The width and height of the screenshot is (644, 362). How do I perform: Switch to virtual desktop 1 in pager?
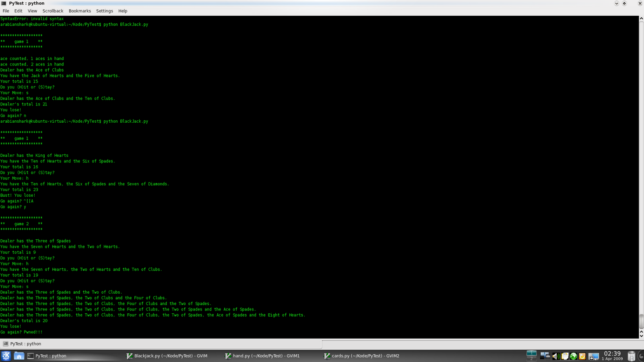[x=532, y=354]
